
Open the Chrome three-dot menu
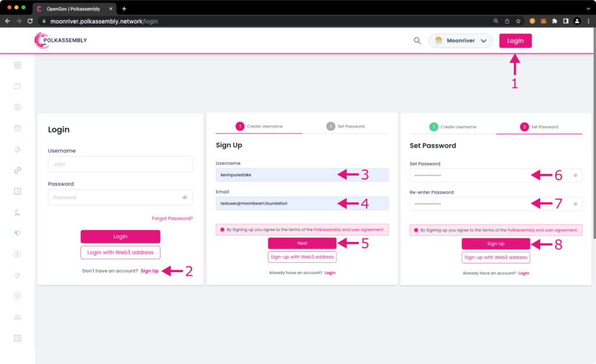point(588,22)
